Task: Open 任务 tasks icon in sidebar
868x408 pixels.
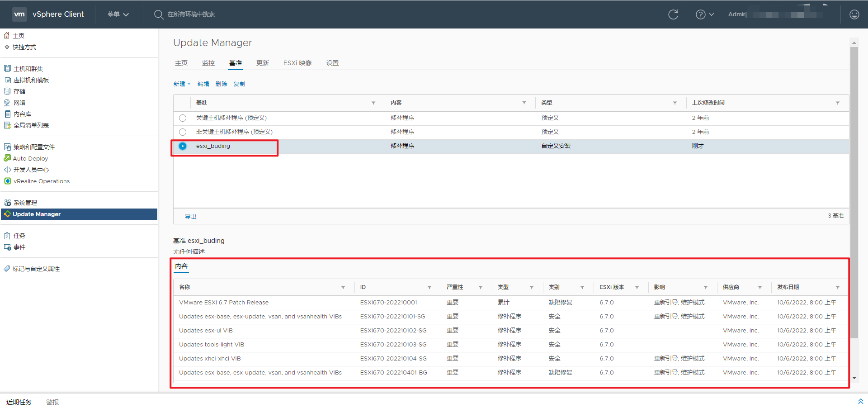Action: (7, 236)
